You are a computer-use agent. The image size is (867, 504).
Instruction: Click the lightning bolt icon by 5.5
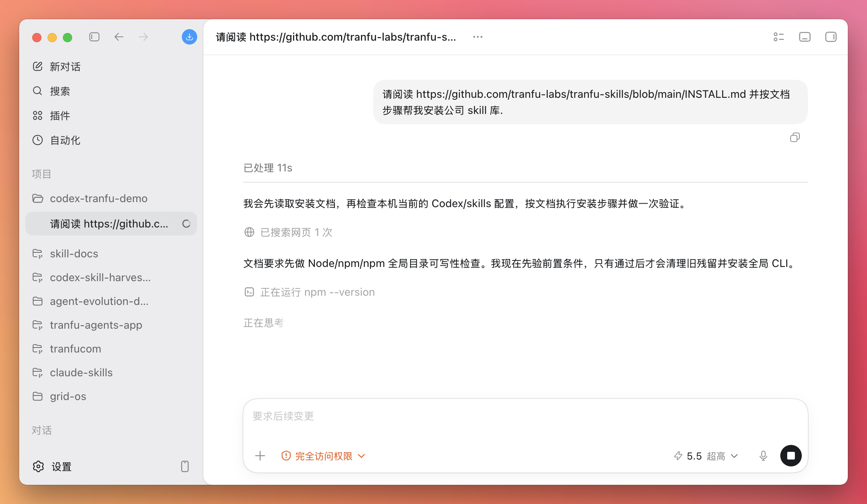pos(678,456)
